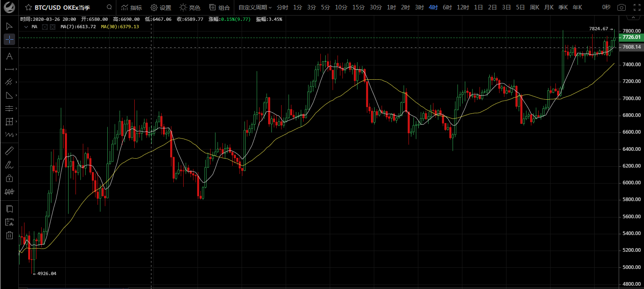This screenshot has height=289, width=644.
Task: Pick the ruler measurement tool
Action: point(9,151)
